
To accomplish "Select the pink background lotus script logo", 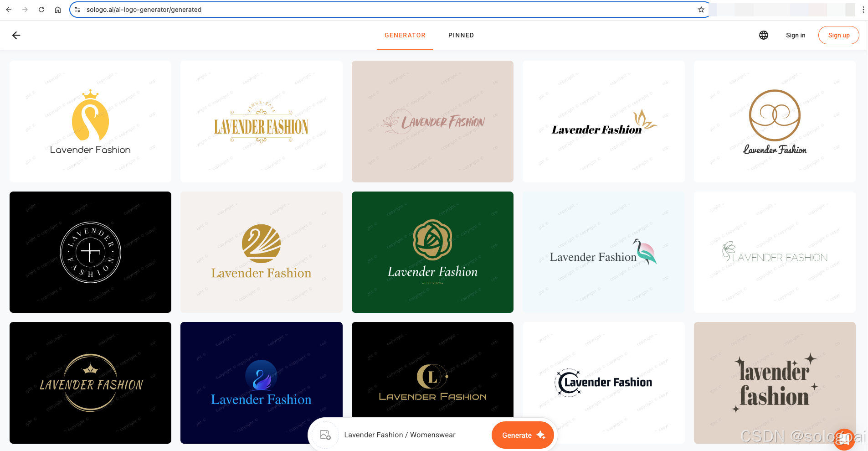I will coord(432,121).
